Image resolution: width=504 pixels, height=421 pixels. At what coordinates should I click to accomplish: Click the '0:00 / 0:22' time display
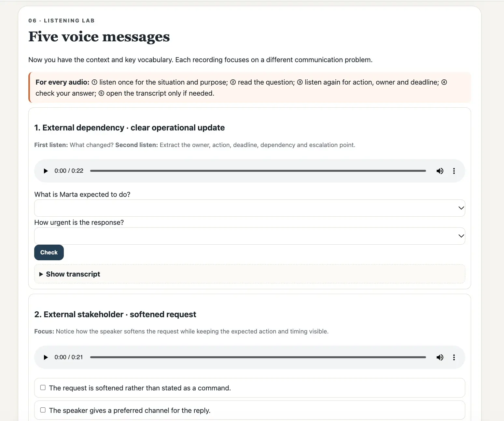pos(69,171)
